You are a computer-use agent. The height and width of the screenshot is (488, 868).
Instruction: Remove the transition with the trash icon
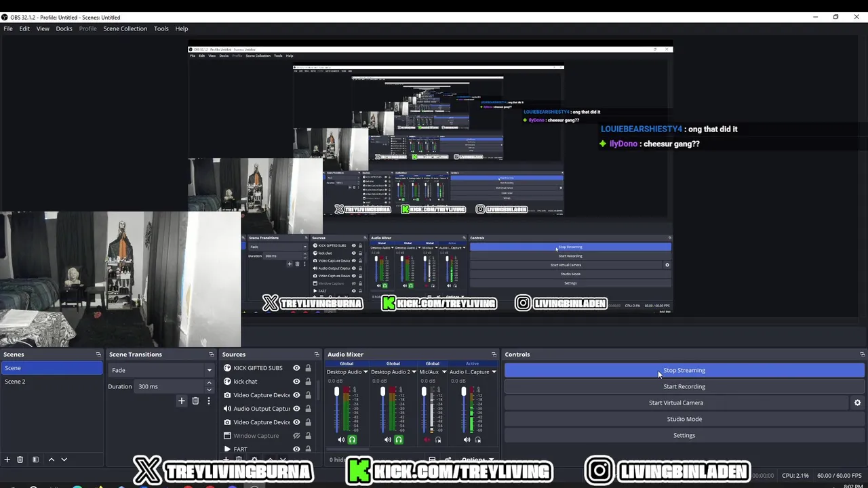point(195,401)
